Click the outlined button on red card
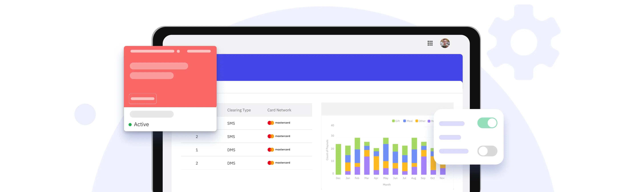Screen dimensions: 644x192 pyautogui.click(x=142, y=99)
